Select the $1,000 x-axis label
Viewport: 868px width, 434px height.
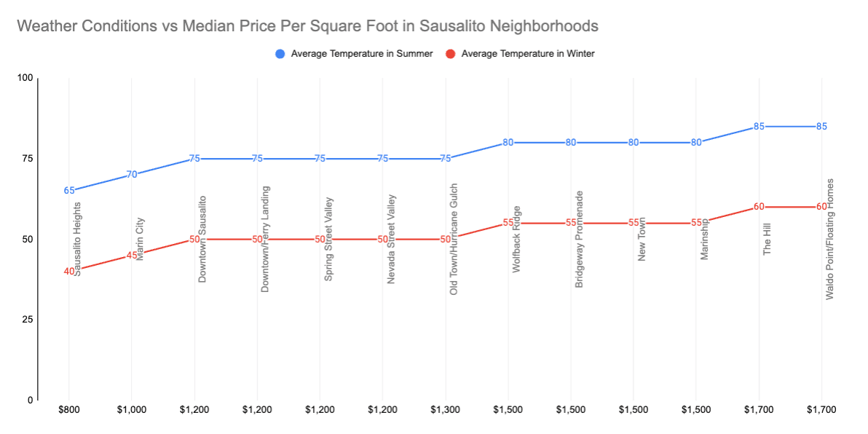[x=132, y=410]
